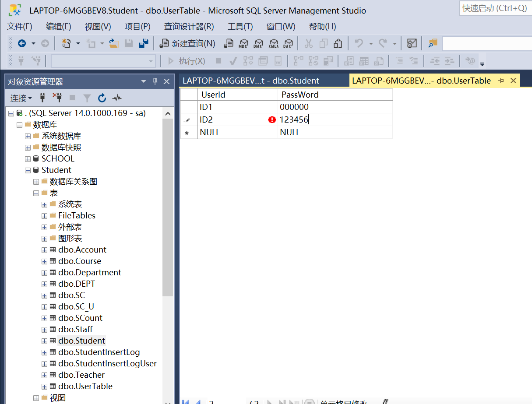Click the navigate backward arrow icon

pyautogui.click(x=22, y=43)
